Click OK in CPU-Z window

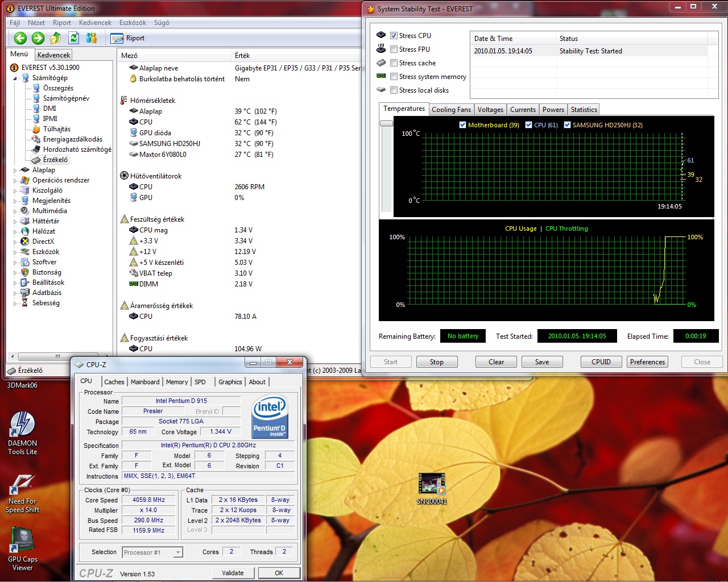(x=279, y=573)
